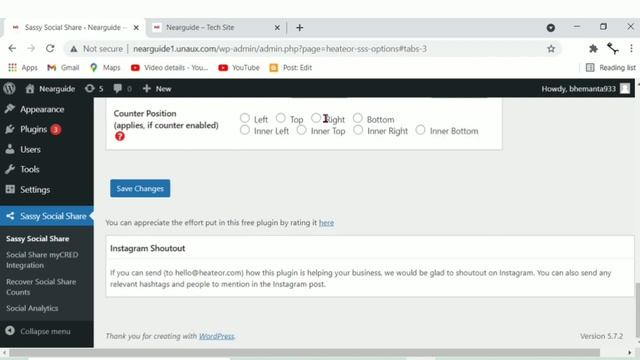Select the Bottom counter position radio

coord(358,118)
